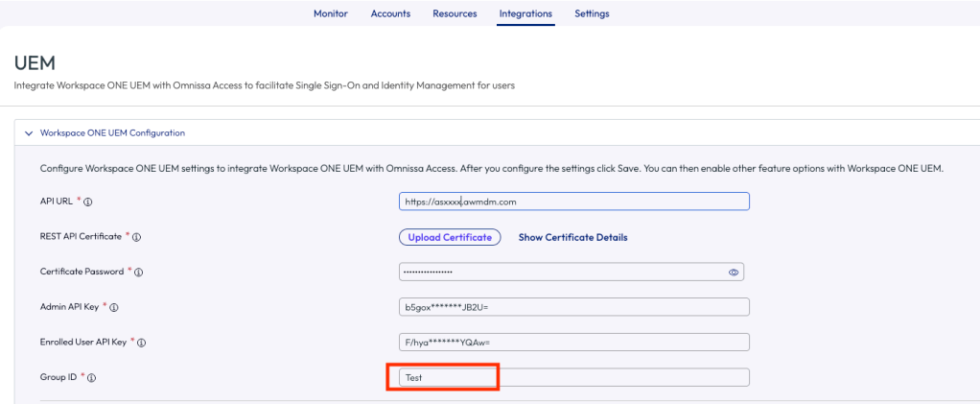Screen dimensions: 980x404
Task: Focus the API URL text field
Action: (x=573, y=202)
